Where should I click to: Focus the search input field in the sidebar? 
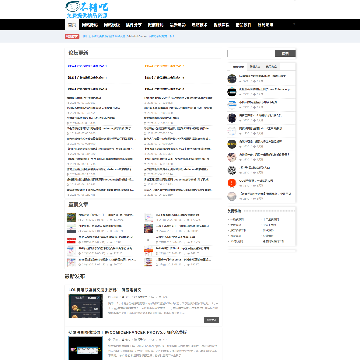tap(251, 53)
